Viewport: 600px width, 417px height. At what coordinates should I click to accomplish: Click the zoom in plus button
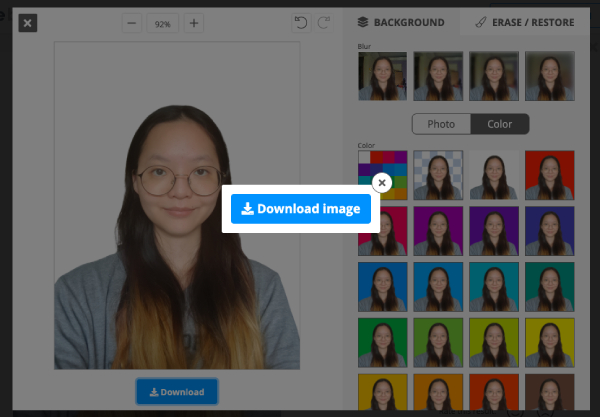point(194,23)
